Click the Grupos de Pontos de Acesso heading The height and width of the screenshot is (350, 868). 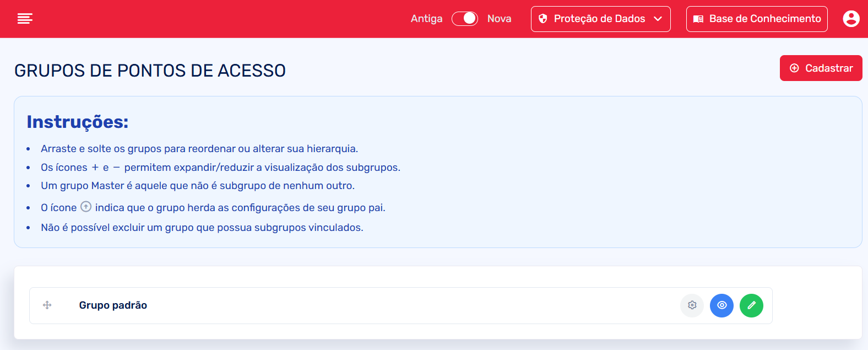[150, 71]
